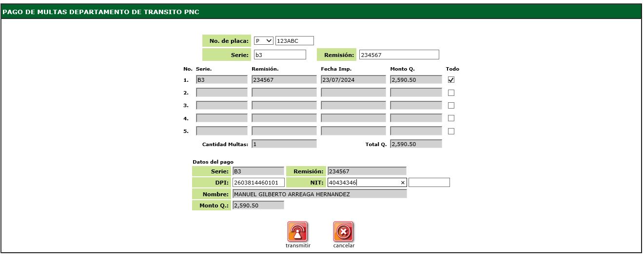Click the plate number field 123ABC
The width and height of the screenshot is (644, 261).
point(294,41)
